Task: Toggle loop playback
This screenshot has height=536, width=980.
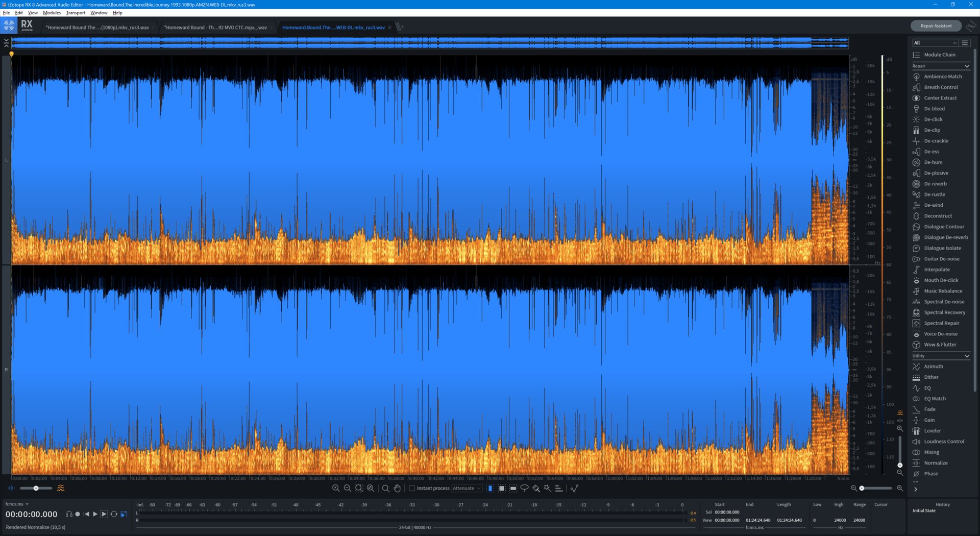Action: [114, 514]
